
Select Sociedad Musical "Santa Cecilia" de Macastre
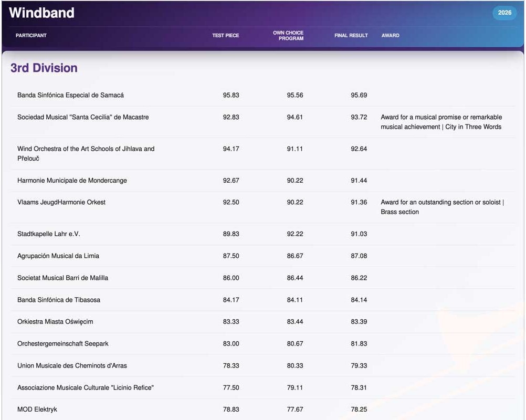[x=83, y=117]
